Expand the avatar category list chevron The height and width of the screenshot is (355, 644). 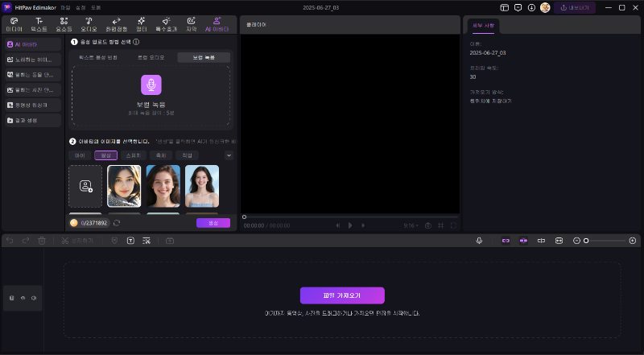tap(229, 155)
